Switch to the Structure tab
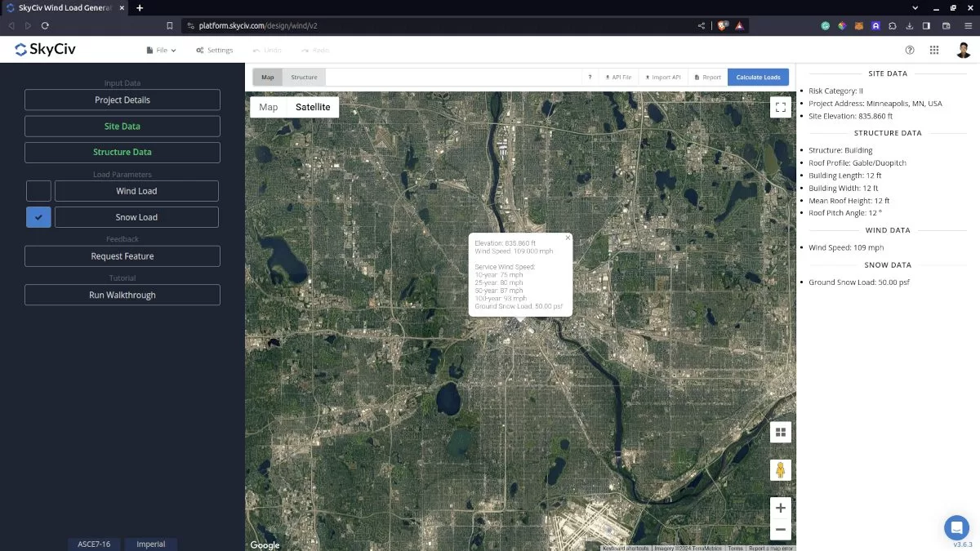 (x=304, y=77)
